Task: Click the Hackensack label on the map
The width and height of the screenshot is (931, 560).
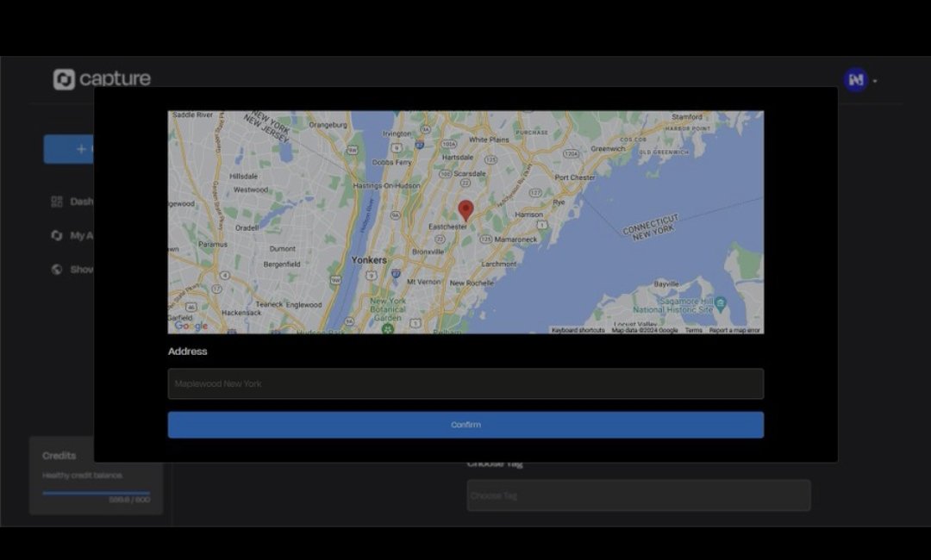Action: pyautogui.click(x=241, y=313)
